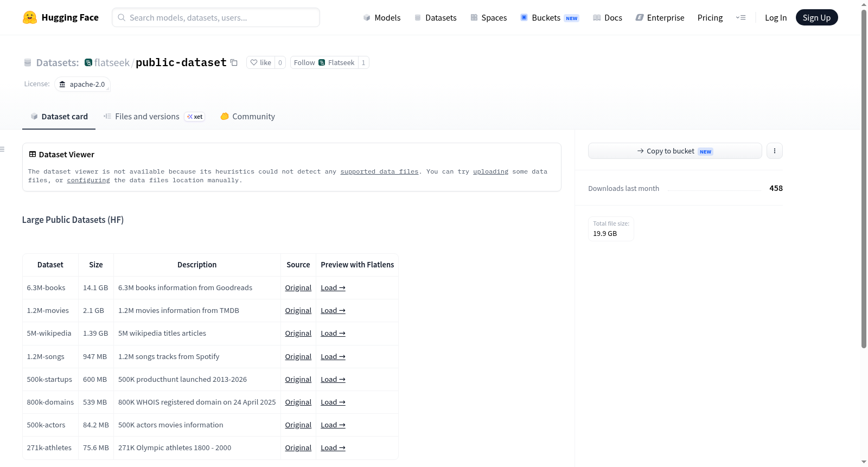This screenshot has height=467, width=868.
Task: Load 1.2M-movies preview
Action: (333, 310)
